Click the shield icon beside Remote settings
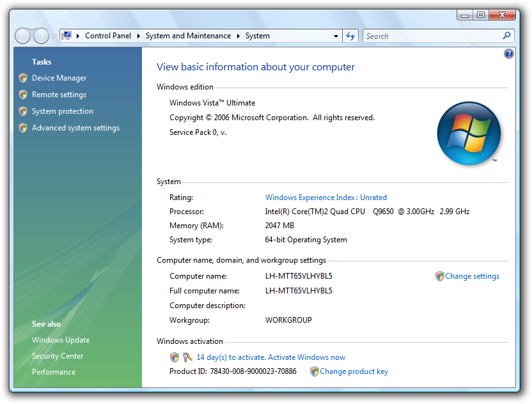 tap(23, 95)
